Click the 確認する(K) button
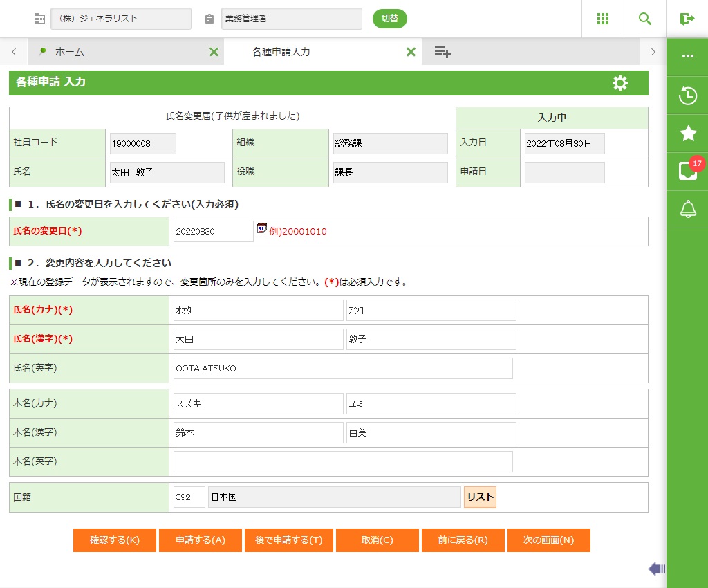The image size is (708, 588). pos(115,540)
